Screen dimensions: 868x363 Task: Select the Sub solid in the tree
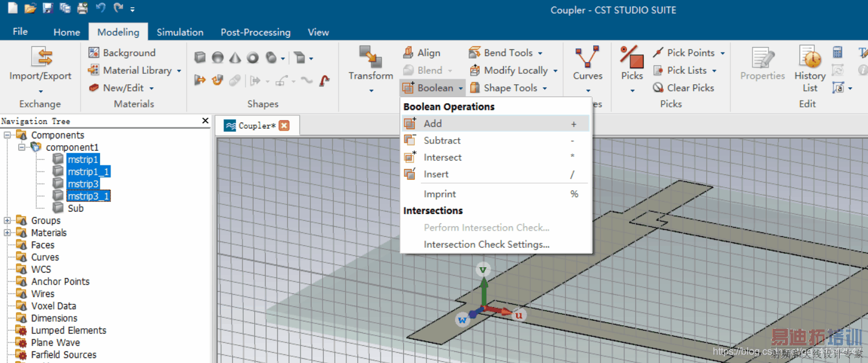coord(76,208)
